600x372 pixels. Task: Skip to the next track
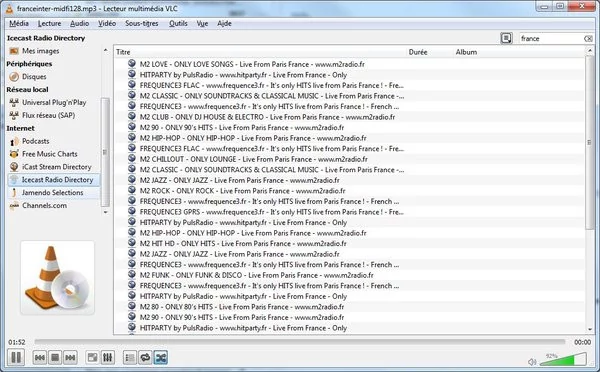[x=70, y=357]
